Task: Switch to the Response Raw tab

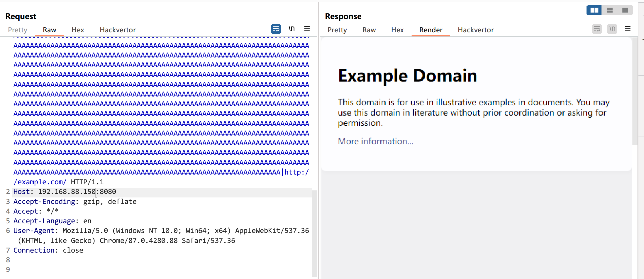Action: coord(369,30)
